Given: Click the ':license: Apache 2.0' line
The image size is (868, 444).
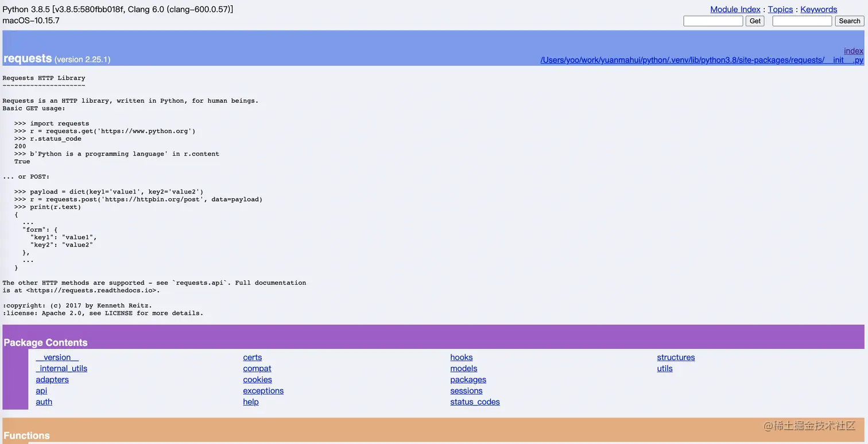Looking at the screenshot, I should pyautogui.click(x=103, y=313).
